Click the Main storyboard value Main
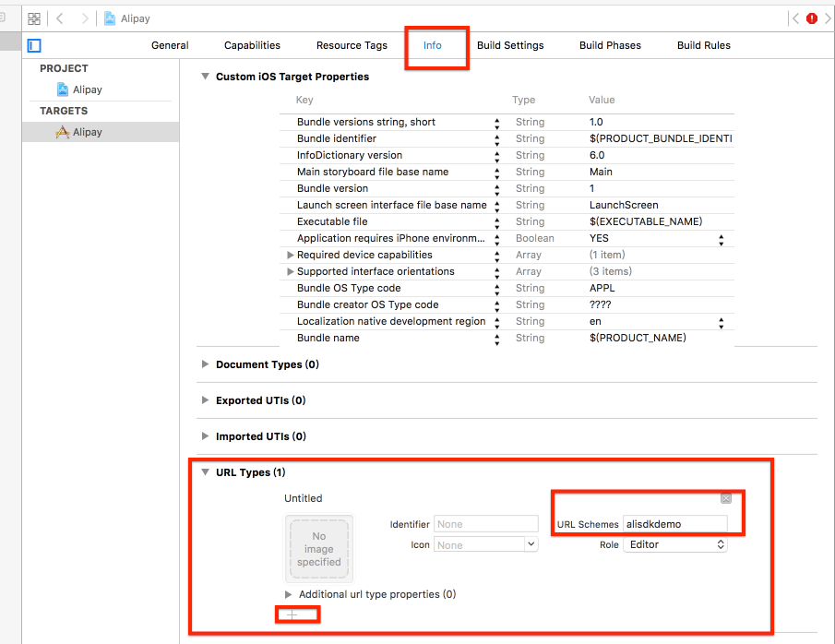 click(601, 172)
